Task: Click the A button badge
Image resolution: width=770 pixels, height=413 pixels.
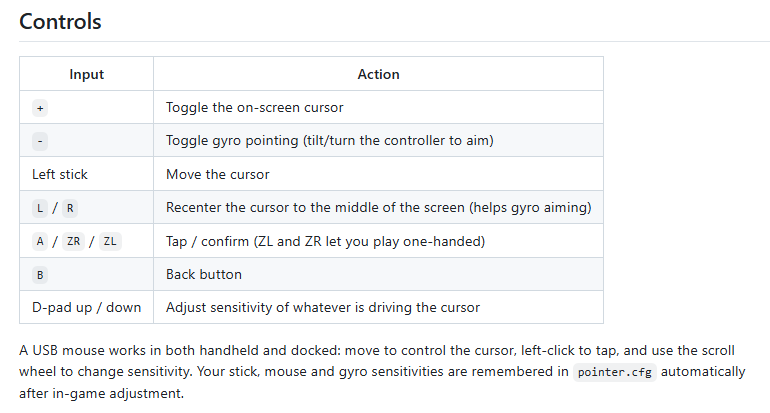Action: [x=40, y=242]
